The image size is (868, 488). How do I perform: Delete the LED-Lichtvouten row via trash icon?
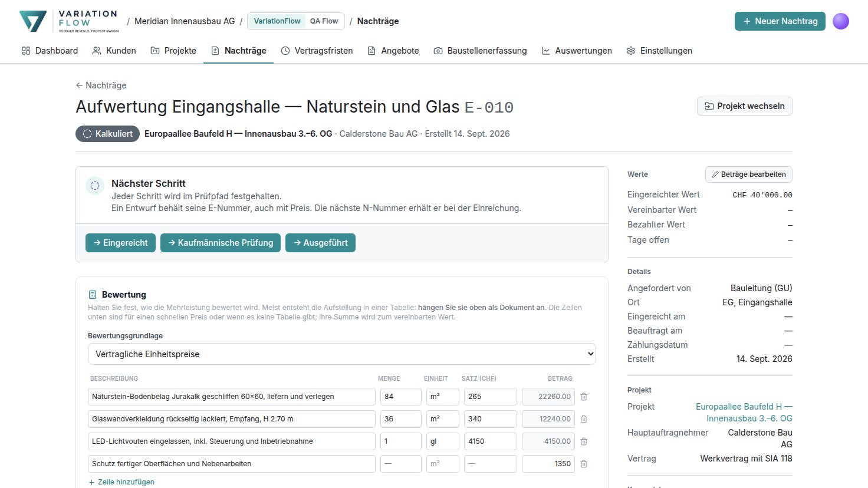[584, 441]
